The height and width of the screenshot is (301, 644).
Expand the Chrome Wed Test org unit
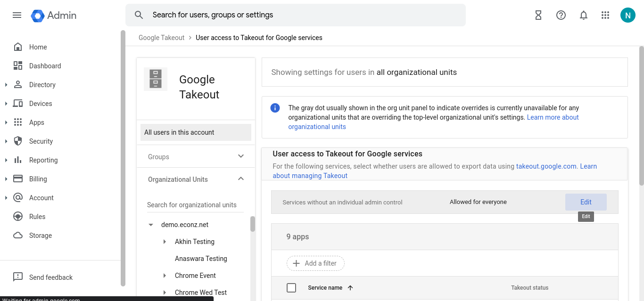click(x=165, y=293)
